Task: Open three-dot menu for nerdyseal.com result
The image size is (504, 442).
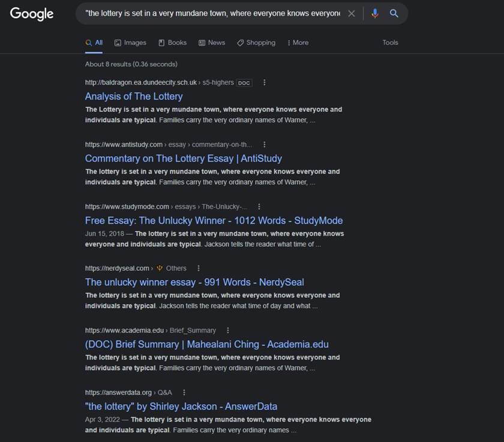Action: pyautogui.click(x=199, y=268)
